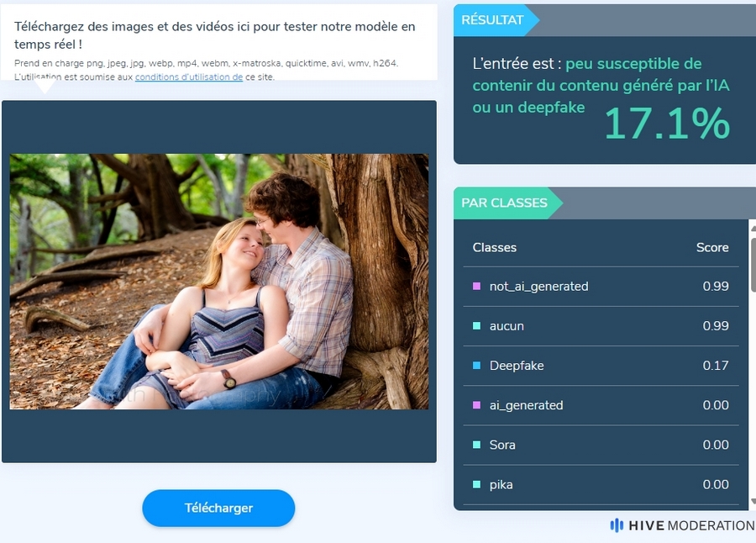This screenshot has width=756, height=543.
Task: Select the pink swatch beside not_ai_generated
Action: (476, 287)
